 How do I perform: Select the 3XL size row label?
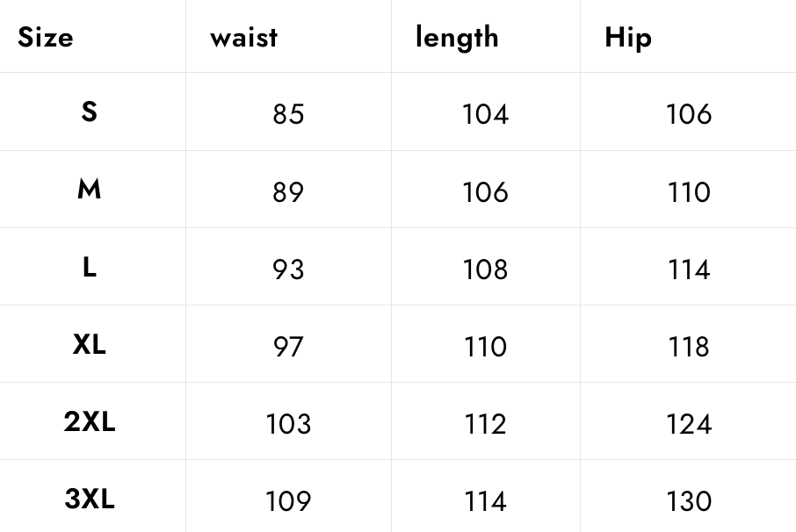click(90, 499)
